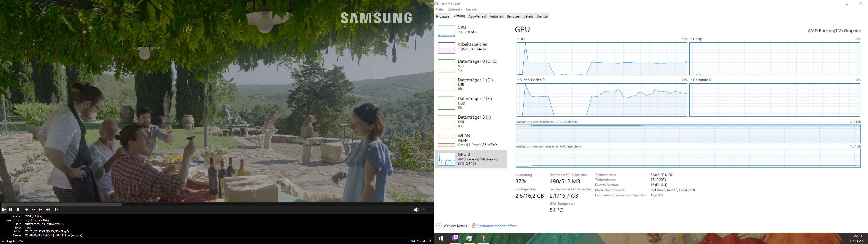
Task: Open the Copy engine graph dropdown
Action: coord(691,39)
